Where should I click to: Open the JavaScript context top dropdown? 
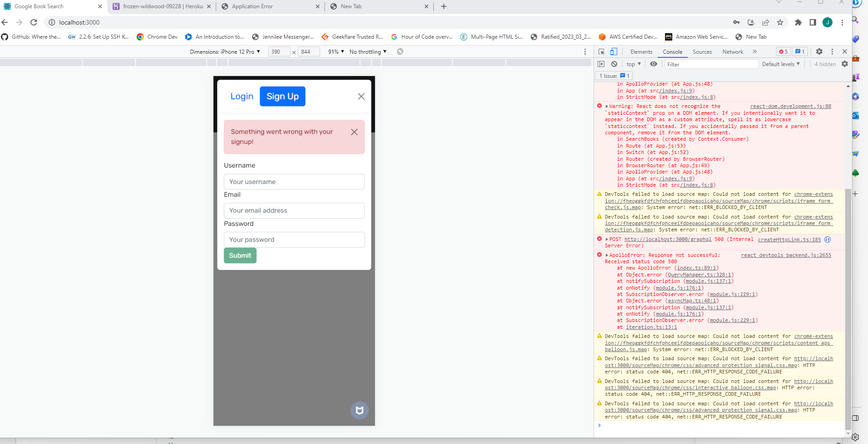click(x=633, y=64)
